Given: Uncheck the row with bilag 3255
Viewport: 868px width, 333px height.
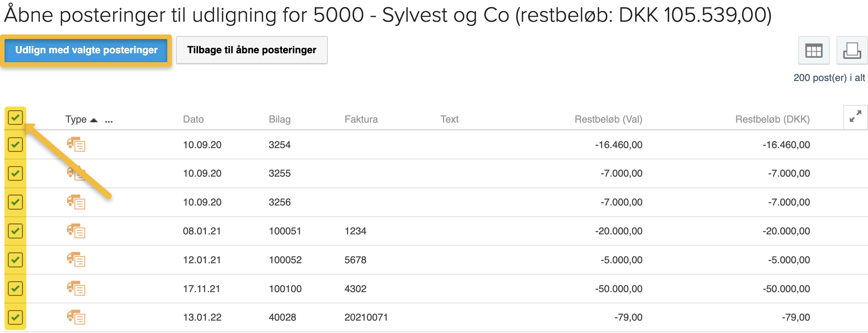Looking at the screenshot, I should pos(15,173).
